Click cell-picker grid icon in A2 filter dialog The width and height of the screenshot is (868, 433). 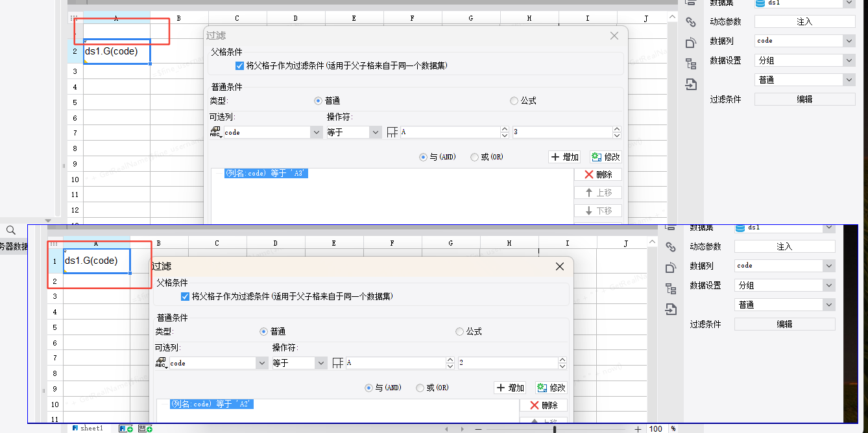point(337,363)
